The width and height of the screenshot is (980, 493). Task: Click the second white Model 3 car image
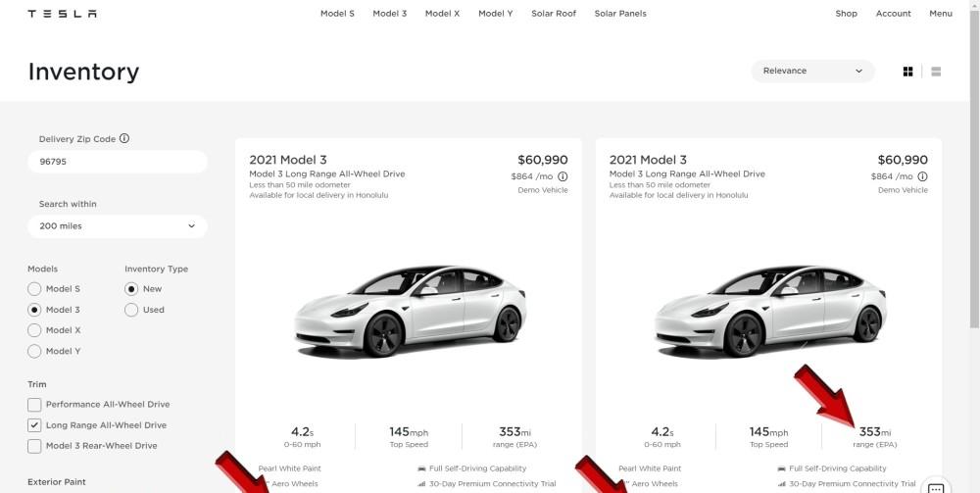tap(770, 311)
